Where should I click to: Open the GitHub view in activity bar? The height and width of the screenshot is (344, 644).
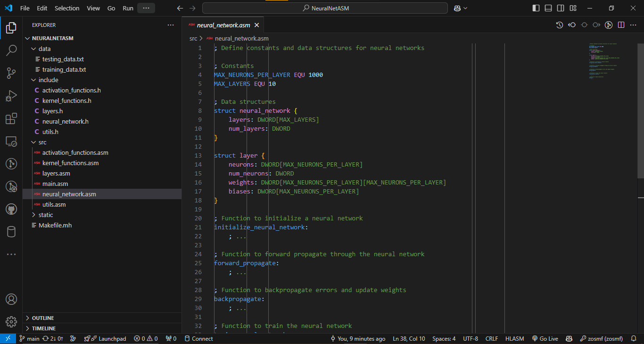[11, 209]
